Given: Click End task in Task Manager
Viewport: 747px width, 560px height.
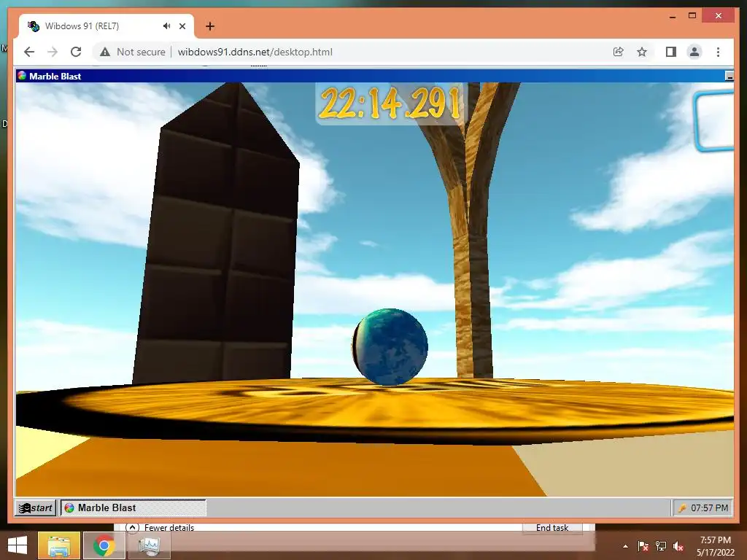Looking at the screenshot, I should (x=552, y=528).
